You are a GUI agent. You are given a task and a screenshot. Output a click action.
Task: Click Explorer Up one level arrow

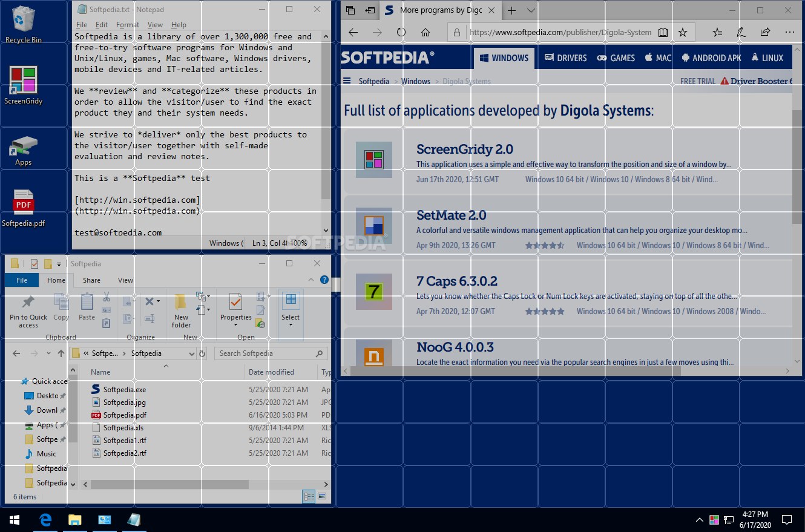tap(61, 353)
